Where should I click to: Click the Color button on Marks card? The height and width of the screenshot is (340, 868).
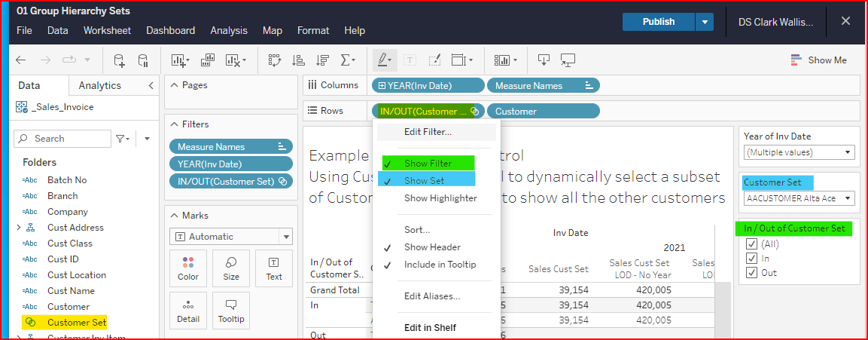[188, 268]
